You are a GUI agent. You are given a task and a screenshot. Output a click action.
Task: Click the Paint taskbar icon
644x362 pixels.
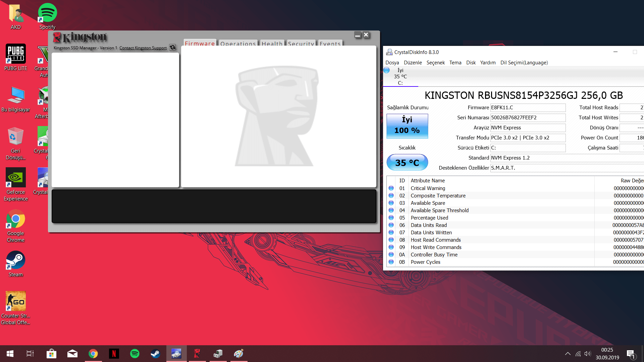(238, 354)
